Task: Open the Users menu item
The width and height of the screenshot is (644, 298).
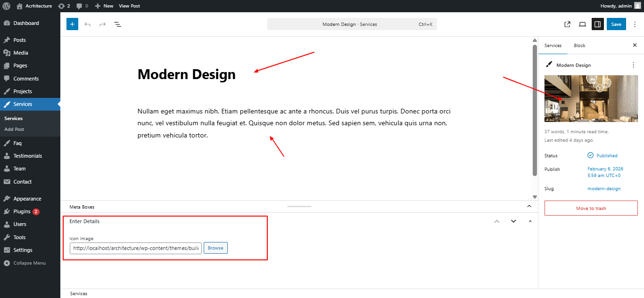Action: (30, 224)
